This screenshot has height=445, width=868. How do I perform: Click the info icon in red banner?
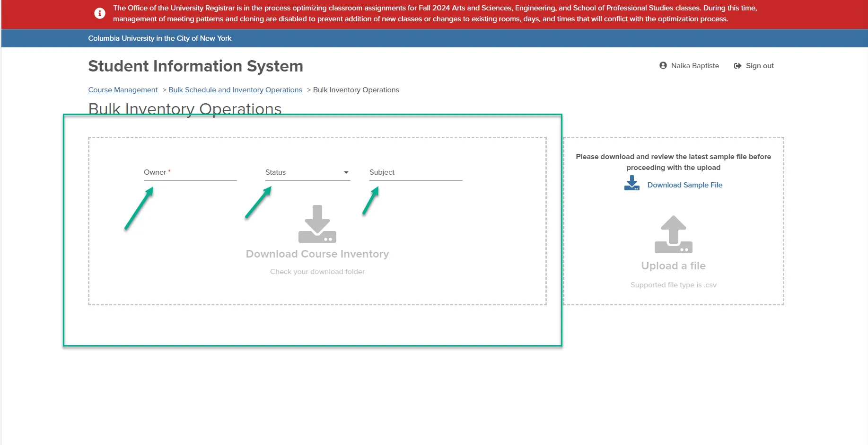pos(100,13)
